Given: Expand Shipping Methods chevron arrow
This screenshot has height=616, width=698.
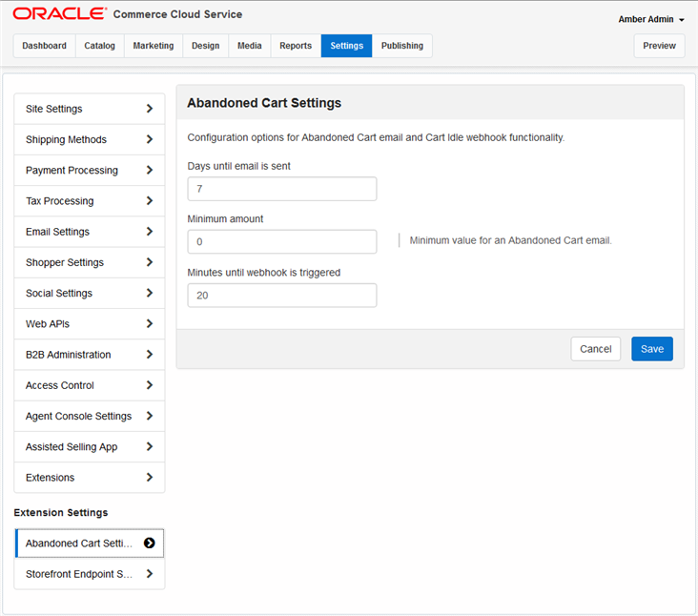Looking at the screenshot, I should 150,139.
